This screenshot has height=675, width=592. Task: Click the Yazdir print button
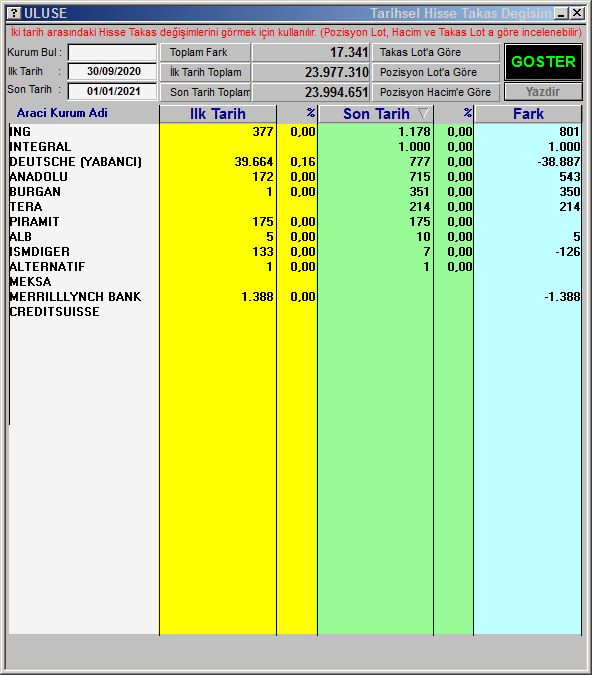coord(543,92)
